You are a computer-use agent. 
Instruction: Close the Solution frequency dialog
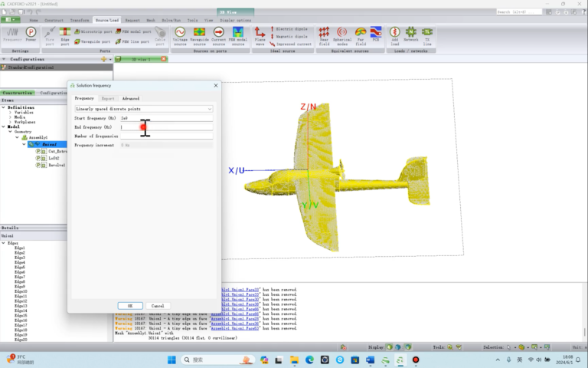click(216, 86)
